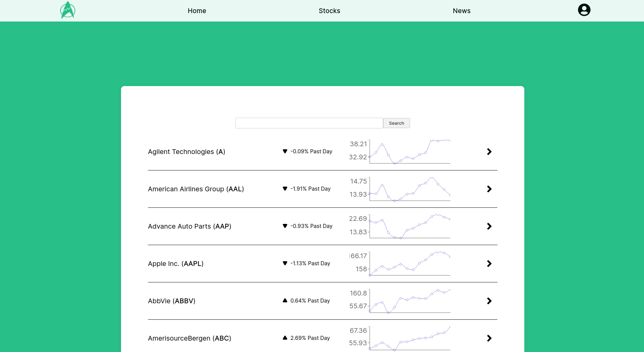
Task: Click the down triangle beside -1.91% Past Day
Action: [x=285, y=189]
